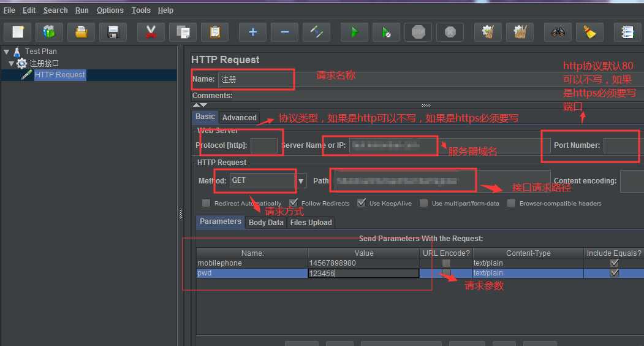Viewport: 644px width, 346px height.
Task: Collapse the Test Plan tree node
Action: 7,52
